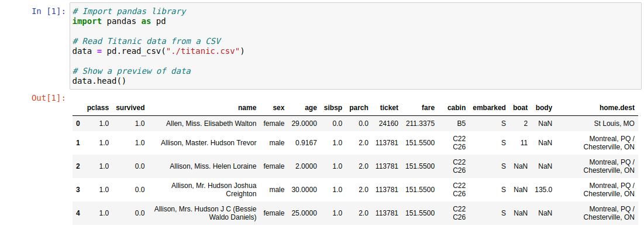Select the embarked column header

coord(489,108)
